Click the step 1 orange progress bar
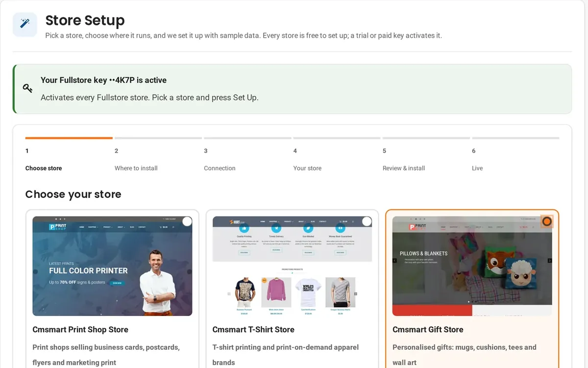 [x=69, y=138]
